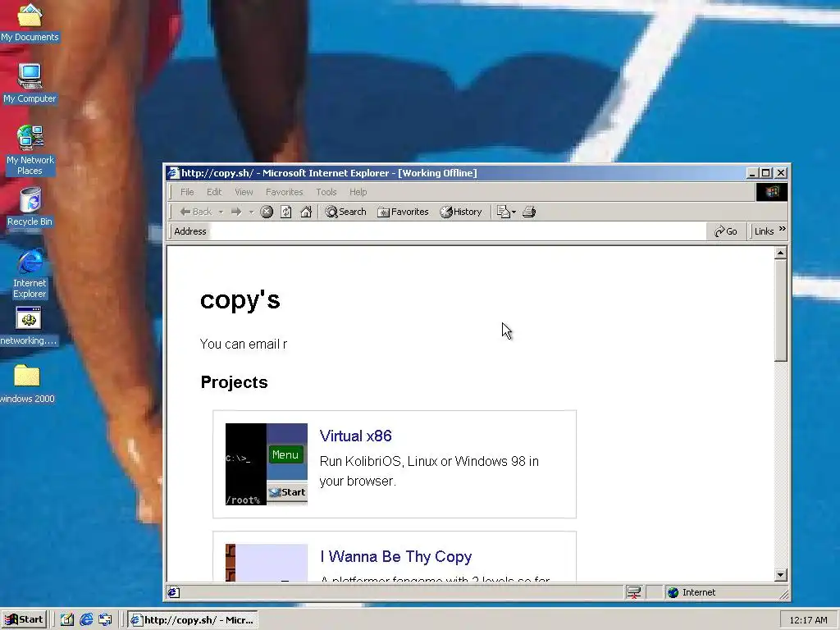Launch Internet Explorer desktop shortcut
840x630 pixels.
click(x=30, y=273)
